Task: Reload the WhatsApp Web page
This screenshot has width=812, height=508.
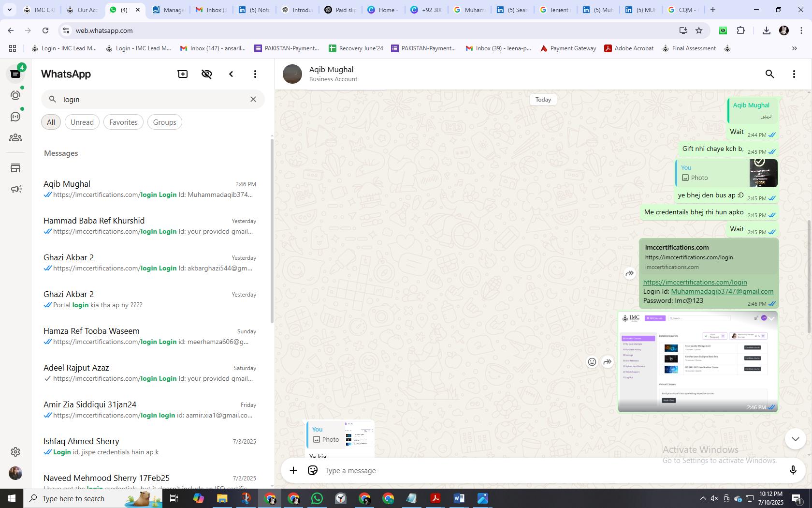Action: click(x=45, y=30)
